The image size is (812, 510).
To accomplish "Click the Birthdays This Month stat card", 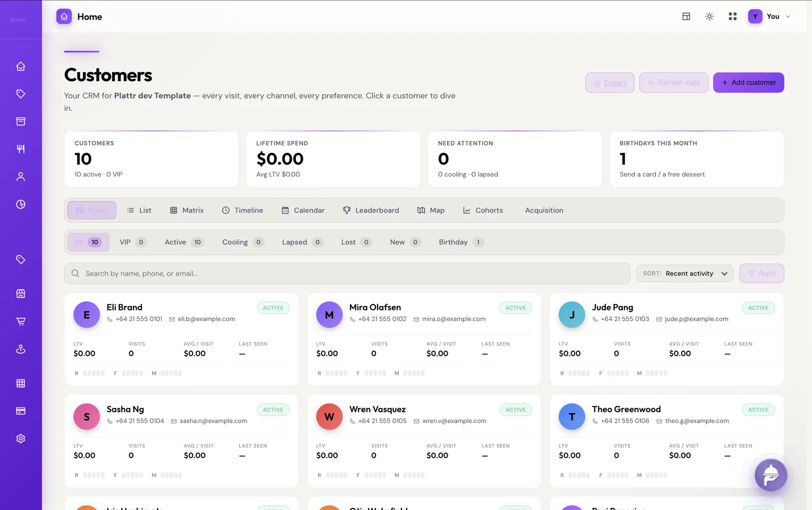I will pyautogui.click(x=697, y=159).
